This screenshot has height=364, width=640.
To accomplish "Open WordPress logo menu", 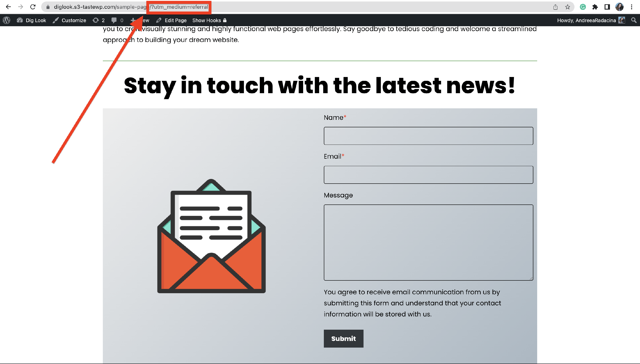I will pyautogui.click(x=7, y=20).
